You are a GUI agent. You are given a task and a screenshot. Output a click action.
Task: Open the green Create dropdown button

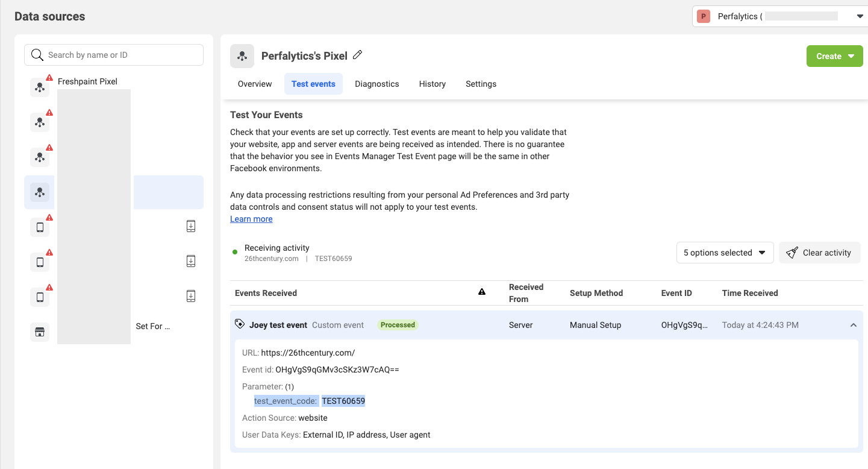coord(834,56)
